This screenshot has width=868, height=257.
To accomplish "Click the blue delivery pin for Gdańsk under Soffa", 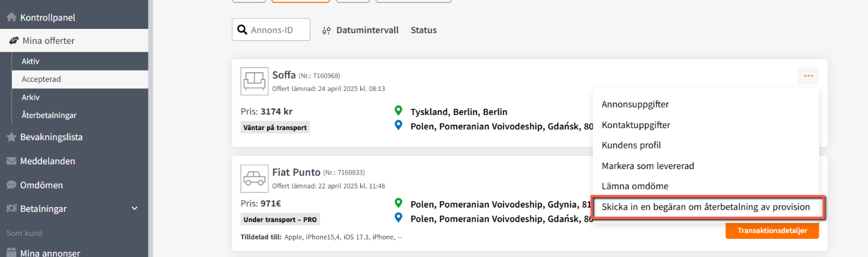I will coord(398,126).
